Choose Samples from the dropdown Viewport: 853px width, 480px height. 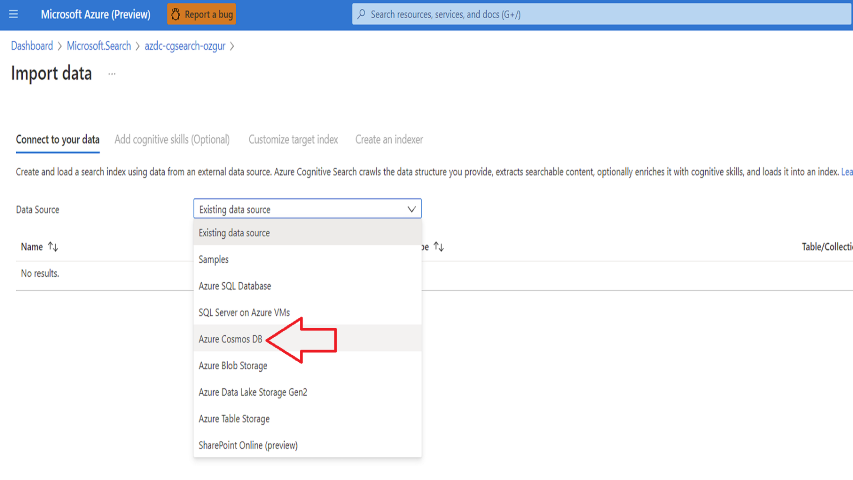tap(307, 259)
